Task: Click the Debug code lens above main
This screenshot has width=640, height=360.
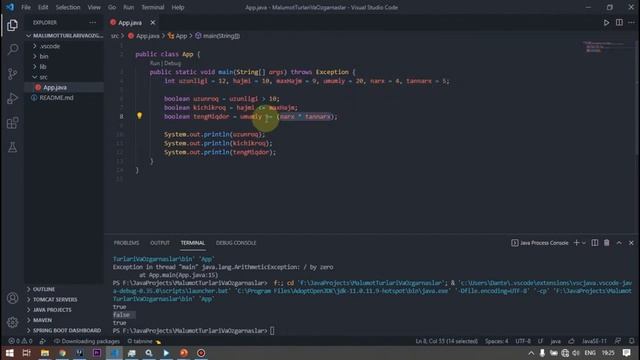Action: click(173, 63)
